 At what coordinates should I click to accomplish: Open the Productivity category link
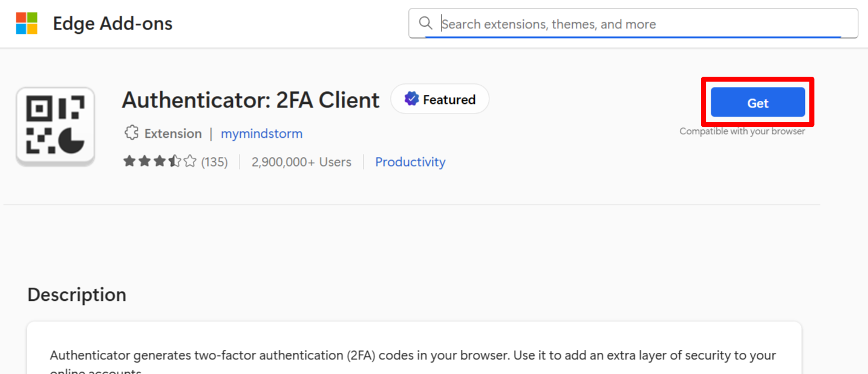click(x=410, y=162)
